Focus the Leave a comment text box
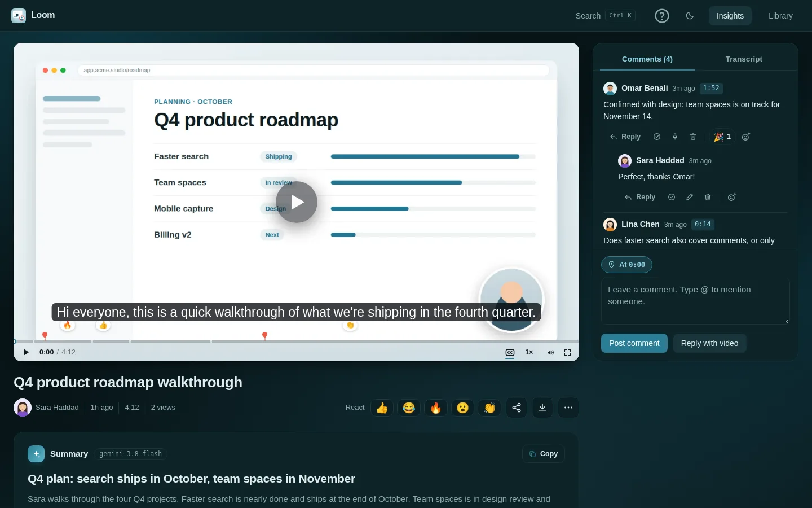 (x=695, y=301)
